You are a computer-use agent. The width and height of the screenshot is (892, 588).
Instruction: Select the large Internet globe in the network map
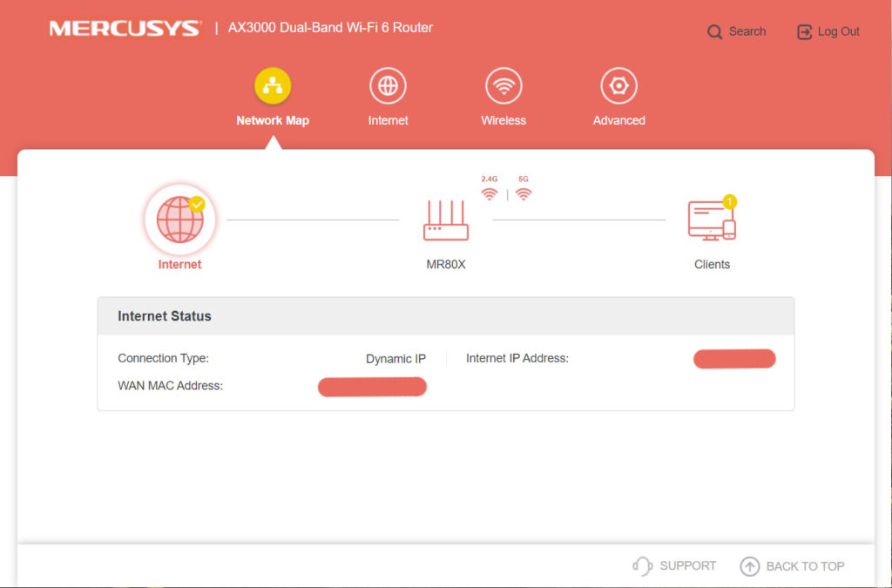coord(180,219)
